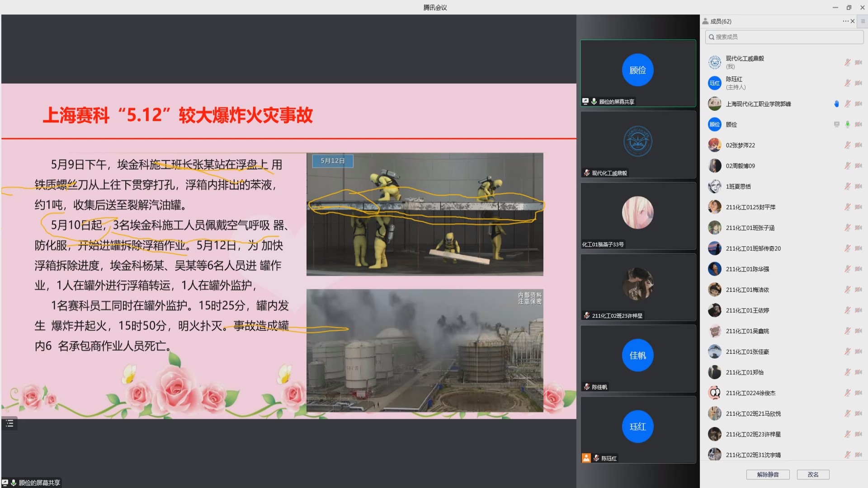Viewport: 868px width, 488px height.
Task: Close the members panel with the X
Action: 853,21
